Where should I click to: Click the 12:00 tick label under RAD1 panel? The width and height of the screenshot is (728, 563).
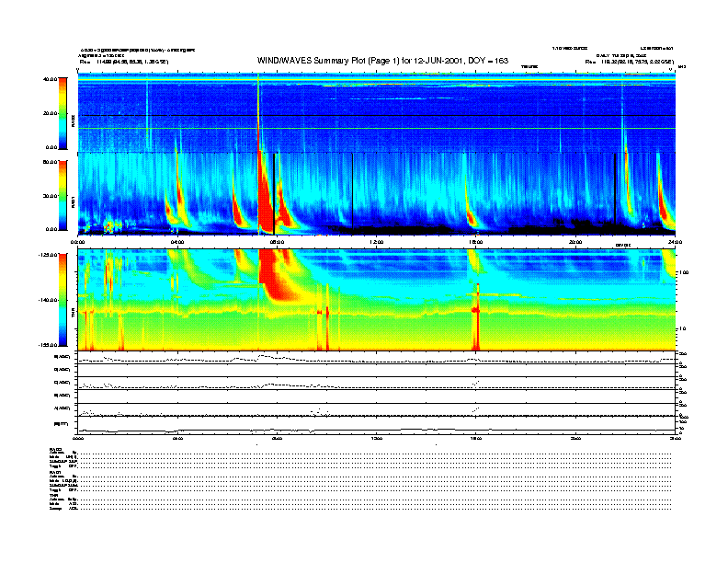click(376, 242)
